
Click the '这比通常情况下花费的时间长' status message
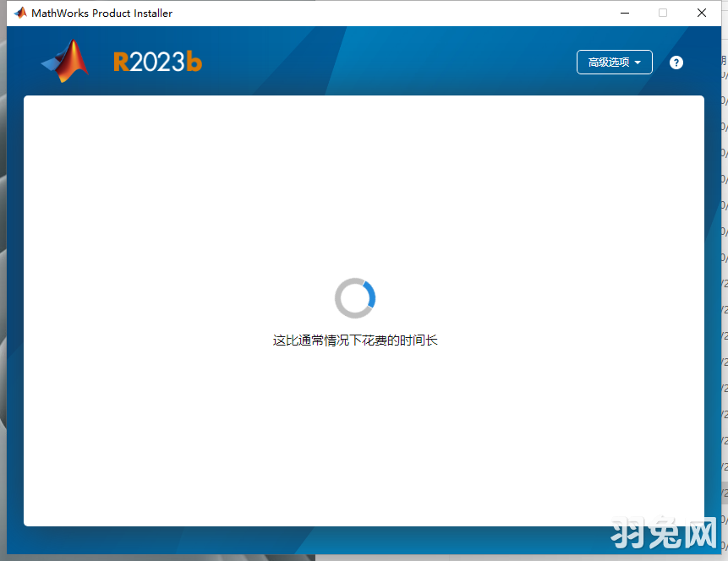[x=355, y=340]
